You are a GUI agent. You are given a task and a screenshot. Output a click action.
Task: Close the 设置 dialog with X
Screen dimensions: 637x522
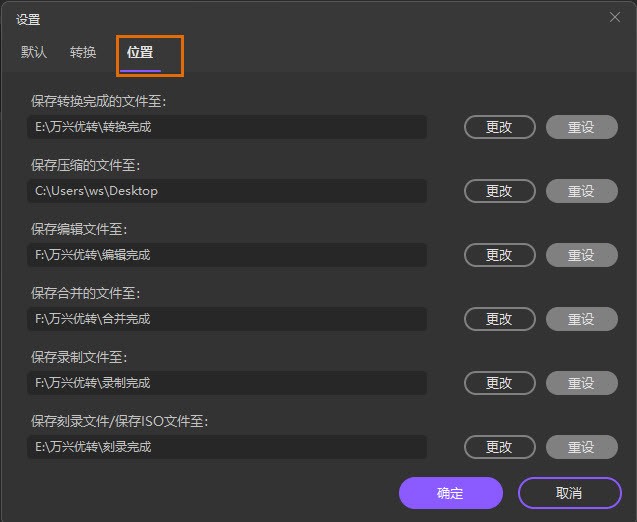pos(615,16)
